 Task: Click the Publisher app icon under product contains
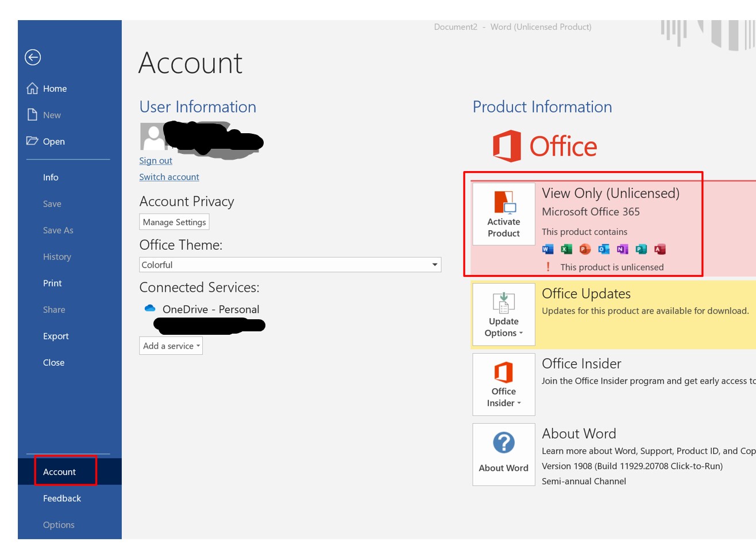[641, 249]
